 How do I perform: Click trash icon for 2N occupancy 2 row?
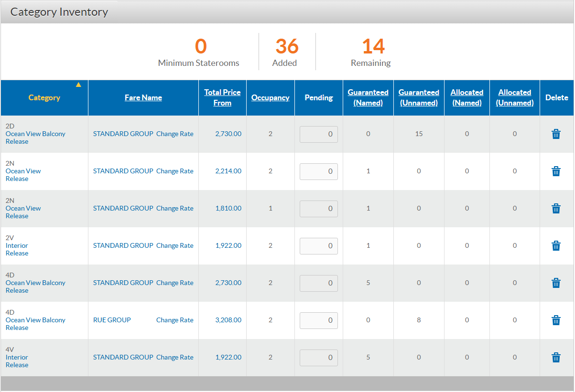pos(556,171)
